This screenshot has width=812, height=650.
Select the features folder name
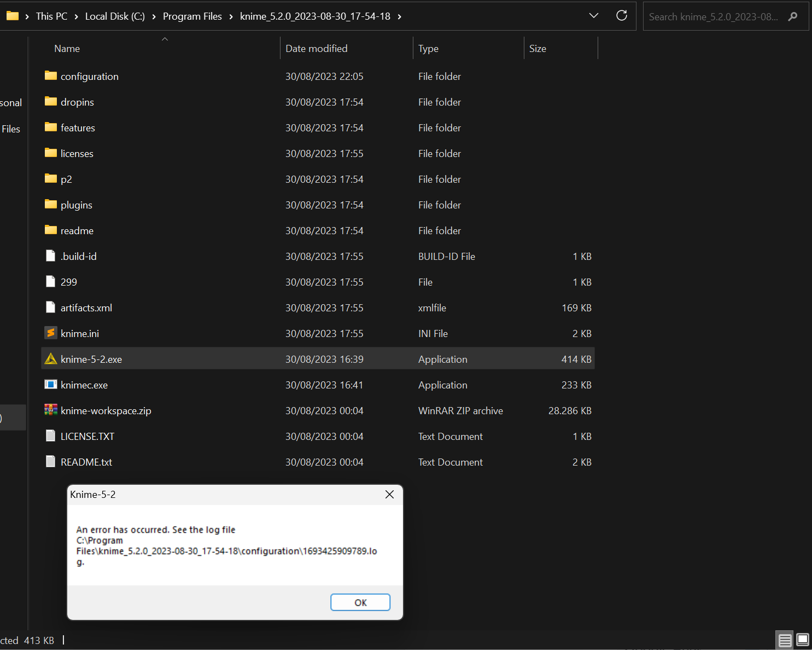coord(78,128)
